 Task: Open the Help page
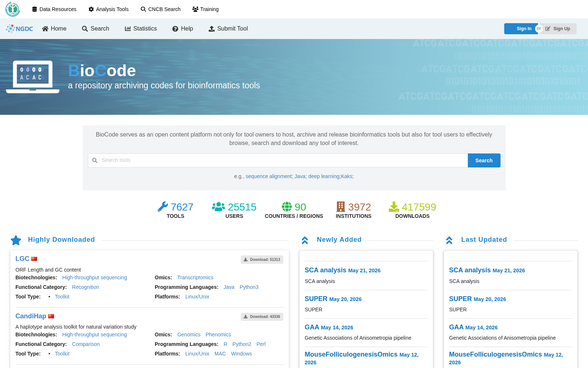[x=183, y=29]
